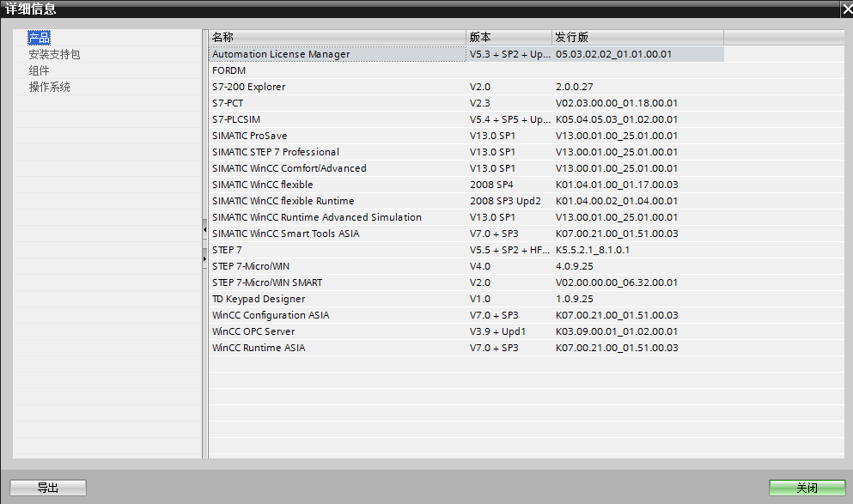Screen dimensions: 853x504
Task: Select SIMATIC WinCC Comfort/Advanced
Action: pyautogui.click(x=289, y=168)
